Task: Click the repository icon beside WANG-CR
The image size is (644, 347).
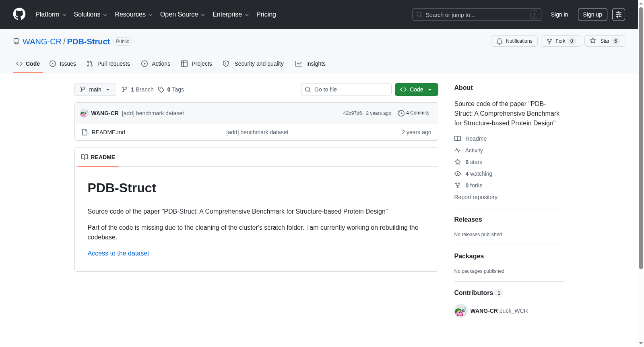Action: pyautogui.click(x=16, y=42)
